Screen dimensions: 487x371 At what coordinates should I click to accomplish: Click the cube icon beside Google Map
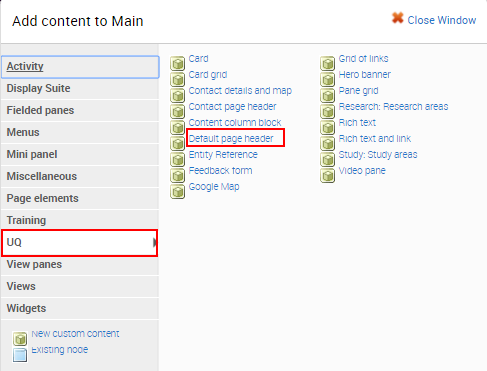tap(177, 191)
